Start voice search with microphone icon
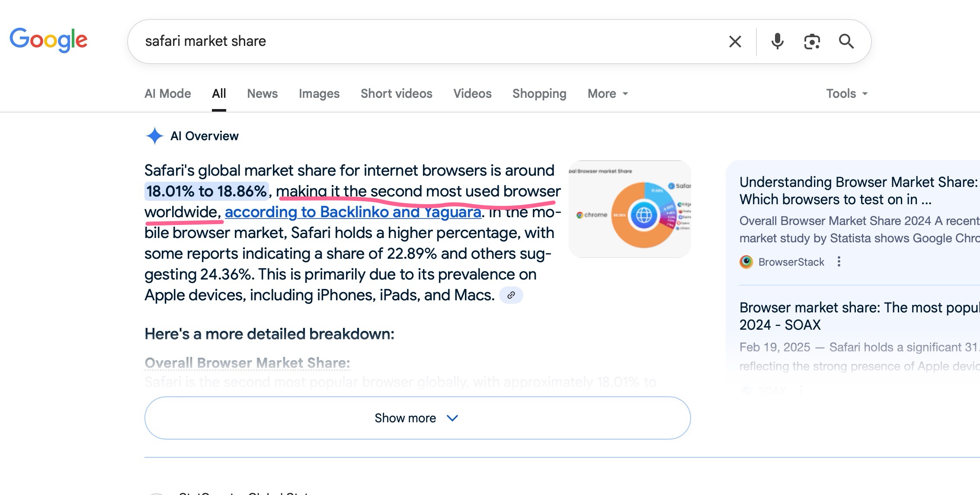 [777, 42]
